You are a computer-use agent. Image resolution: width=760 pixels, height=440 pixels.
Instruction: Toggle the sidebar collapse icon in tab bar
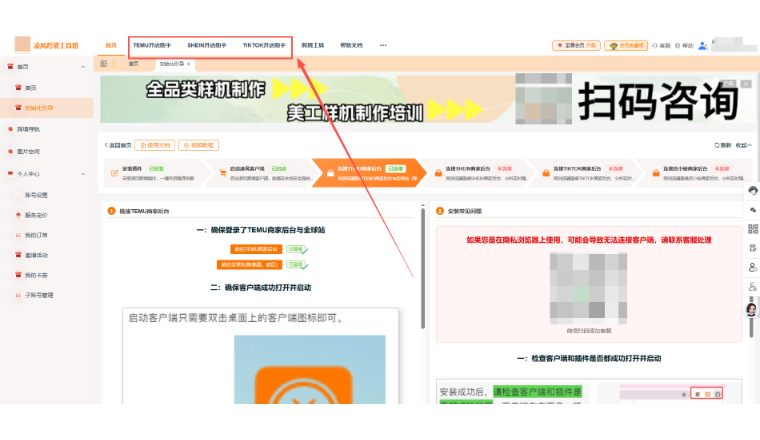point(104,63)
